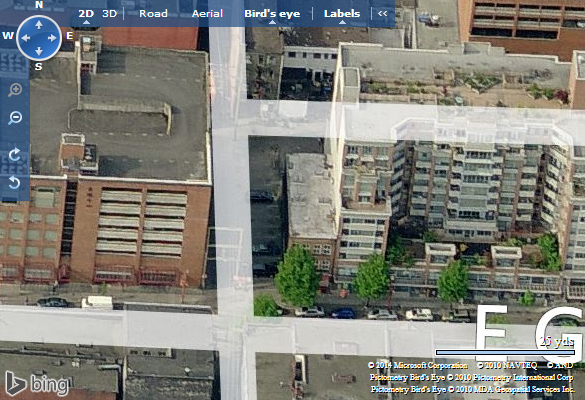Image resolution: width=585 pixels, height=400 pixels.
Task: Click the Microsoft Corporation copyright text
Action: click(x=417, y=365)
